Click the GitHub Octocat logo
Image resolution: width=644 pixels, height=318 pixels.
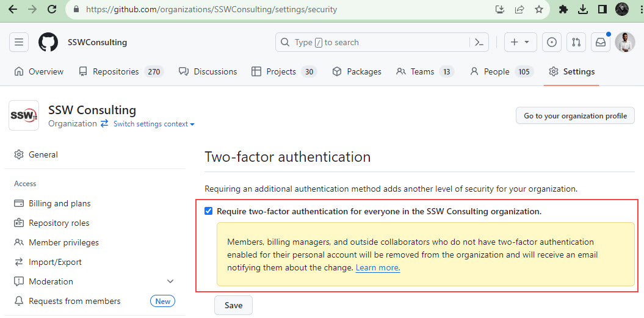pyautogui.click(x=48, y=42)
